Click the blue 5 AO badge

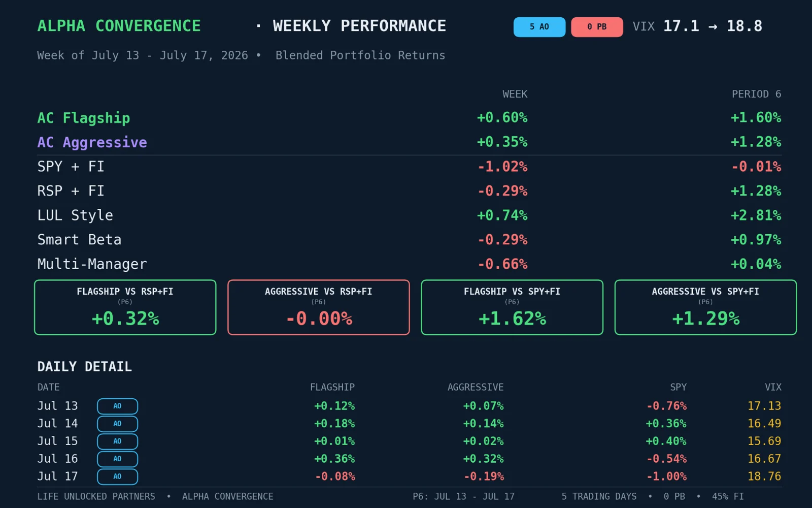tap(539, 27)
